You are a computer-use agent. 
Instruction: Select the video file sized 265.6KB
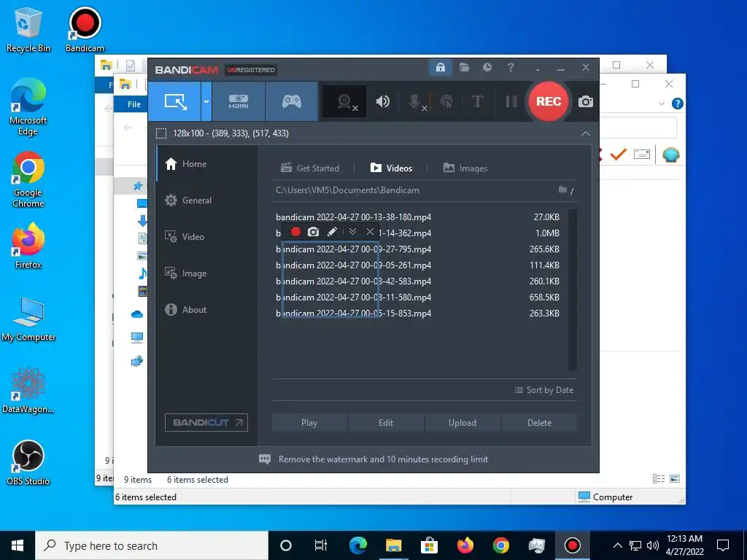pos(417,249)
